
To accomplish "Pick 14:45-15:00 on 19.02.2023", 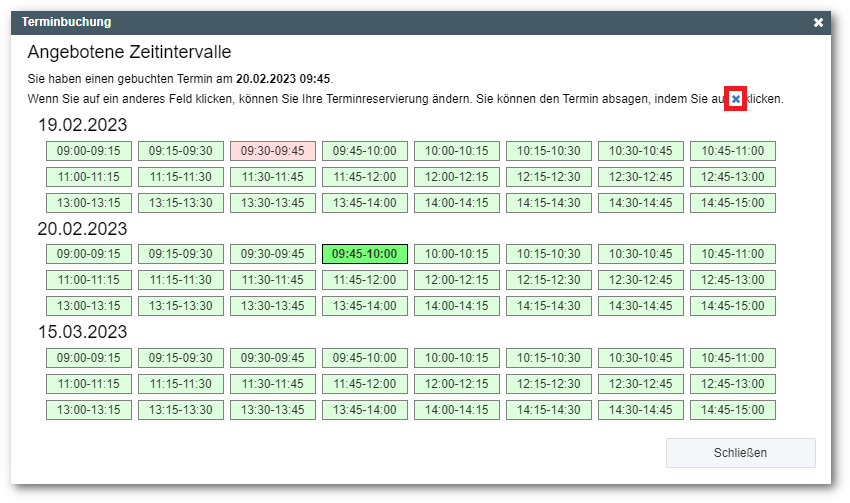I will [733, 203].
